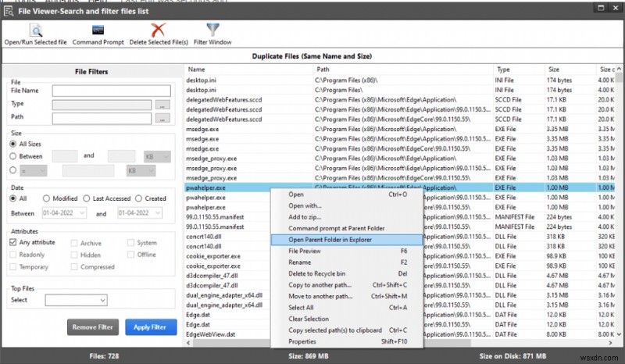Click the Remove Filter button
The width and height of the screenshot is (625, 364).
(x=93, y=327)
